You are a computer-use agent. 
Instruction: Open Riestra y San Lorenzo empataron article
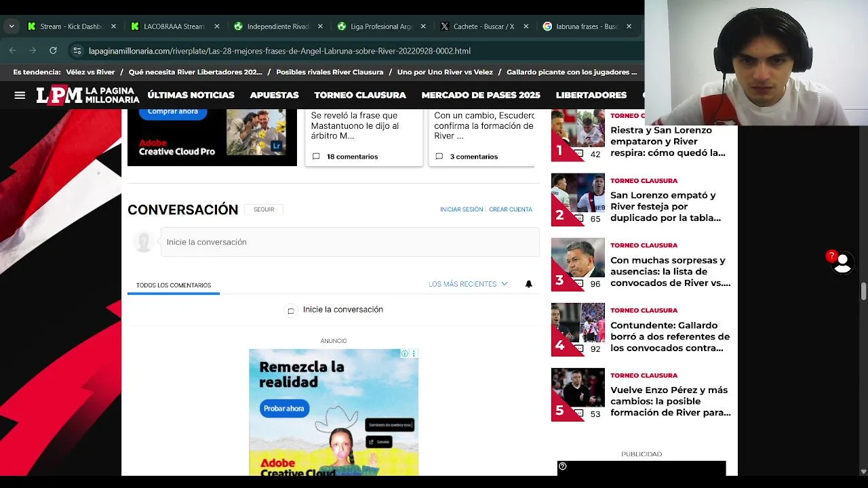point(669,142)
